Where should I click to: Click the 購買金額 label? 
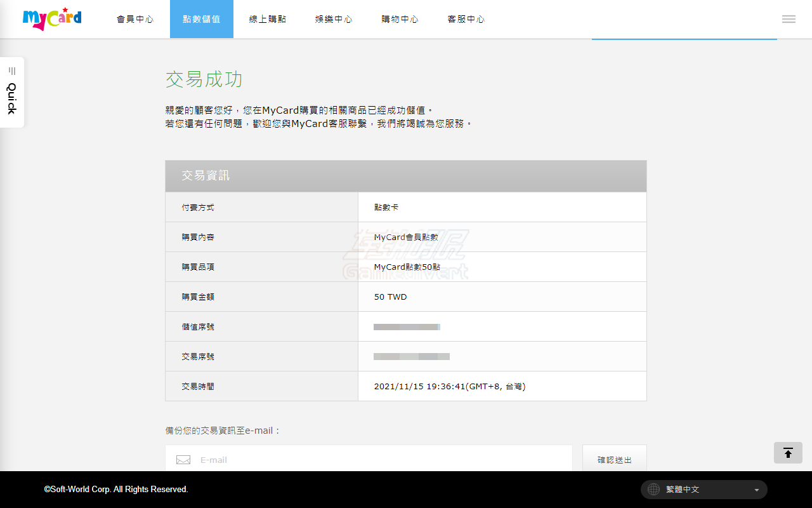[198, 297]
